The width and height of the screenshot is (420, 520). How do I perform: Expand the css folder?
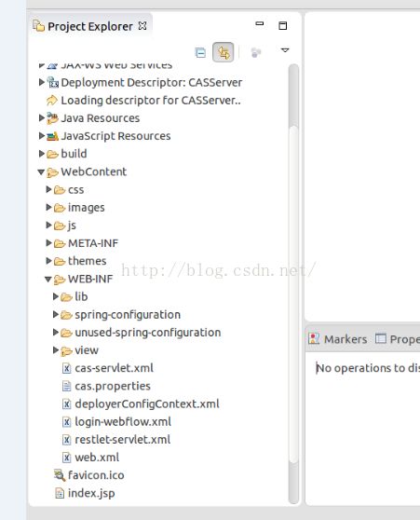click(48, 189)
